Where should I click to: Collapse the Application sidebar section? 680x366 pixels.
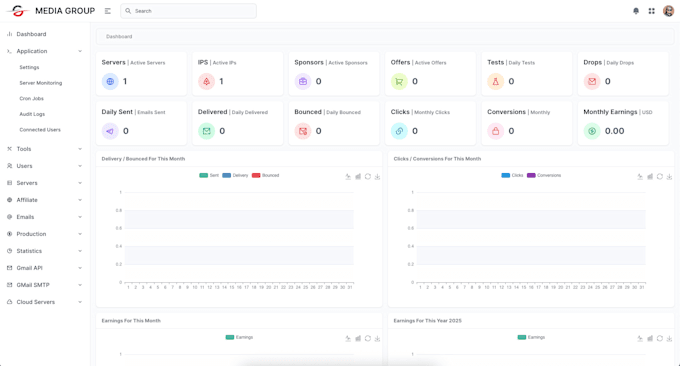(x=45, y=51)
